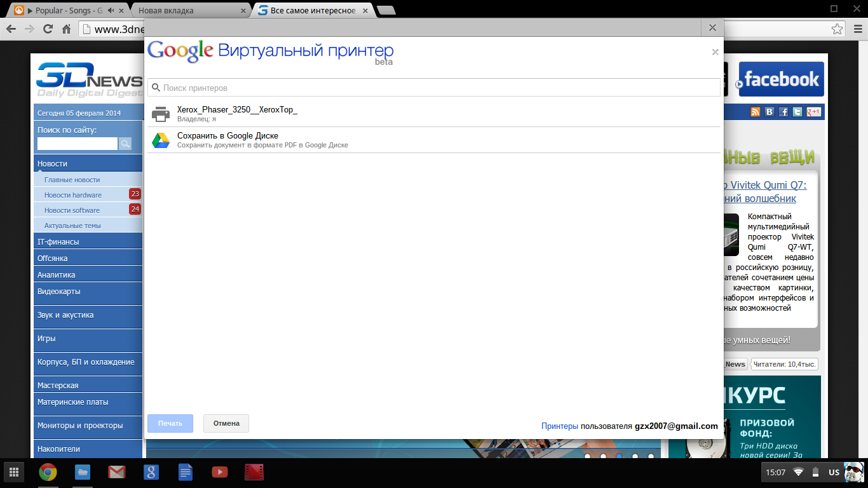This screenshot has width=868, height=488.
Task: Close the dialog window title bar X
Action: point(712,28)
